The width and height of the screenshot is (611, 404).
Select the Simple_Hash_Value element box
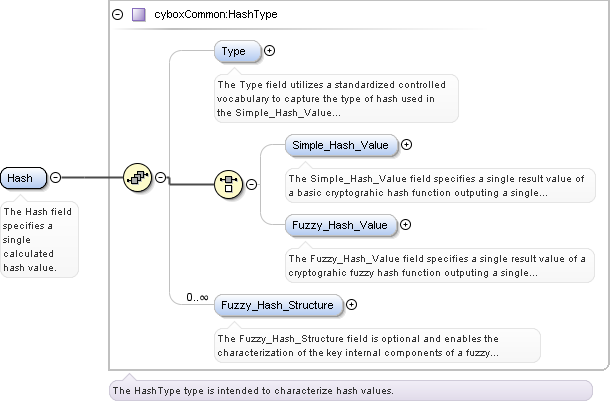[x=341, y=145]
